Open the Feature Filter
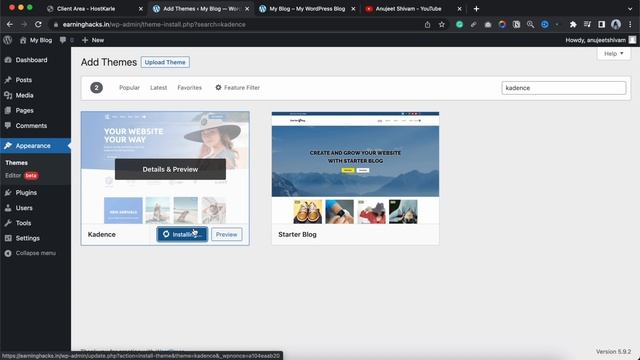Image resolution: width=640 pixels, height=360 pixels. coord(238,87)
